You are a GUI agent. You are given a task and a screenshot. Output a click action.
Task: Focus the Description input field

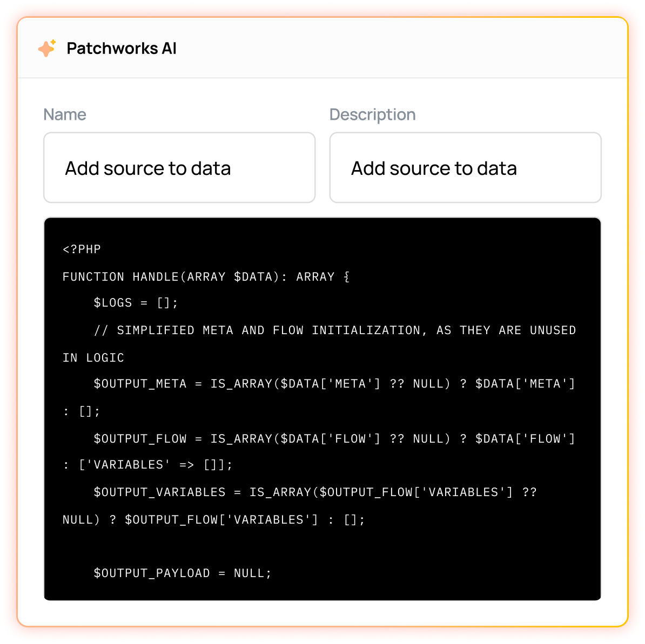click(x=465, y=167)
